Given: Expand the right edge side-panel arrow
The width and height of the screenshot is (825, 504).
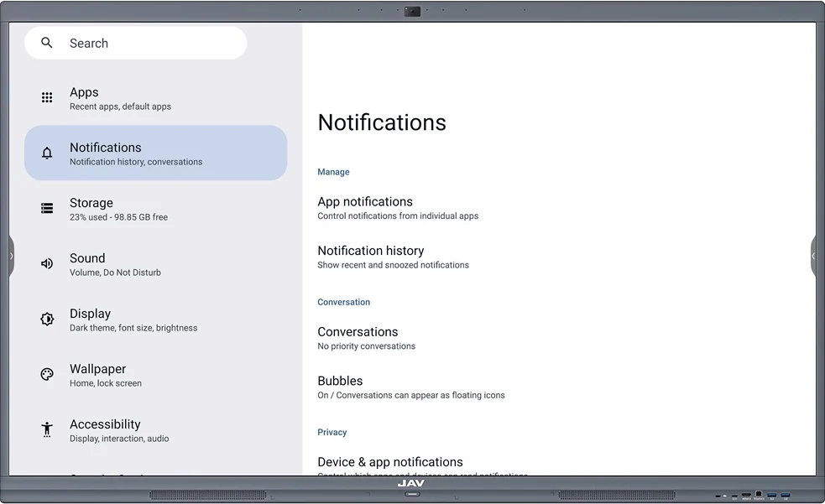Looking at the screenshot, I should point(814,256).
